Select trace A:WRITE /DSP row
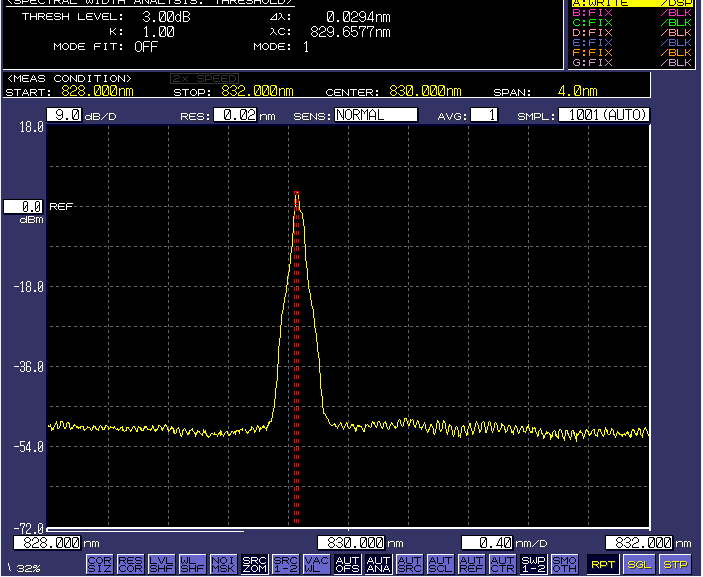Viewport: 703px width, 577px height. click(631, 4)
